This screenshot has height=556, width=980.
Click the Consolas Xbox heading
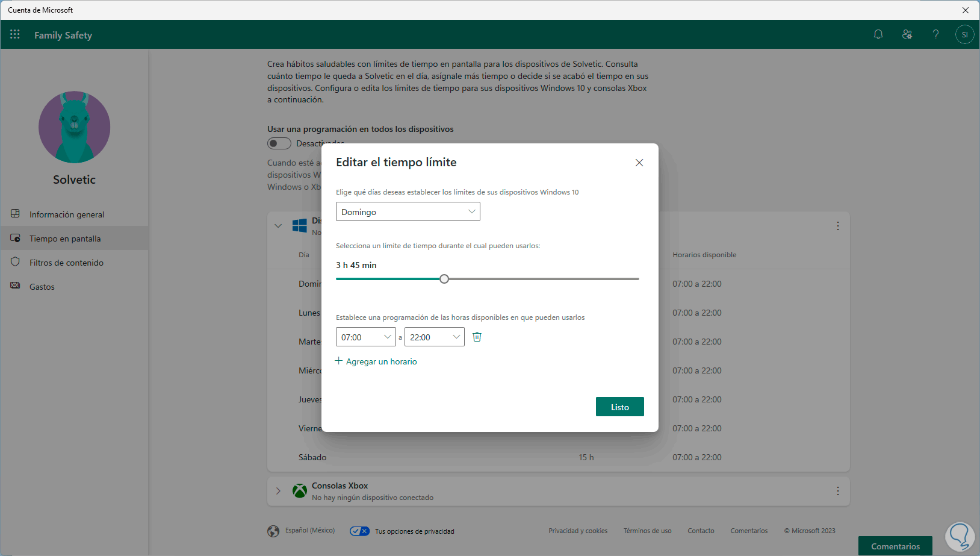(340, 486)
